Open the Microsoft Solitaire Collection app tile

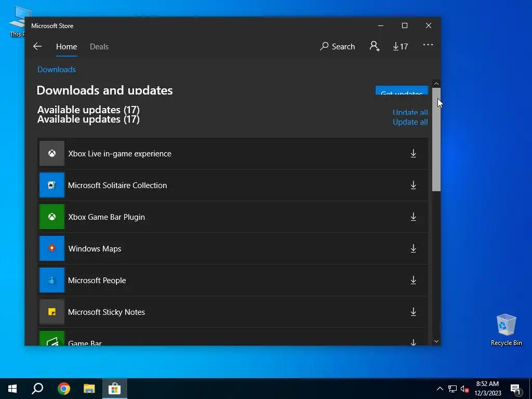(x=52, y=185)
